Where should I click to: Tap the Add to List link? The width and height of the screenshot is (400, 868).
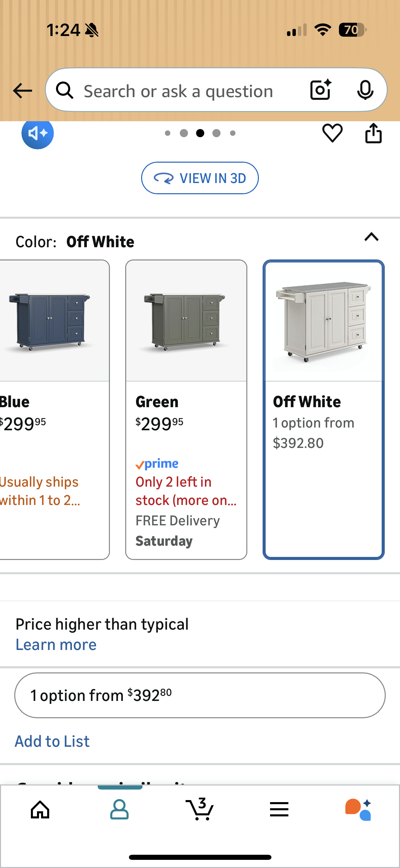pyautogui.click(x=52, y=741)
